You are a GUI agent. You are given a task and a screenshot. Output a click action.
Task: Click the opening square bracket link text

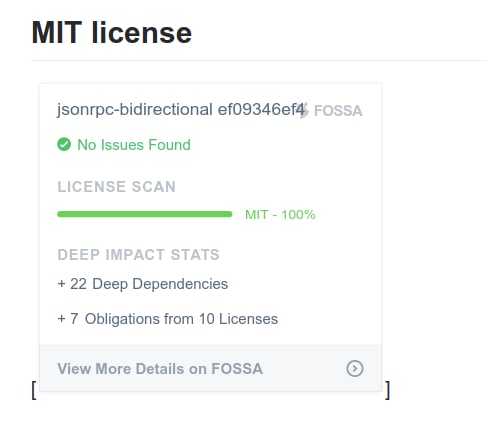pos(34,390)
